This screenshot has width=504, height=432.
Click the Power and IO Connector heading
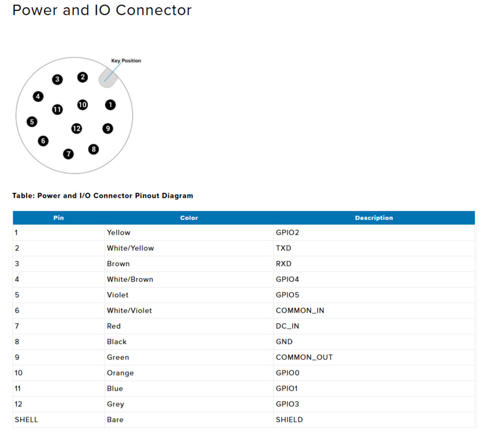click(101, 10)
